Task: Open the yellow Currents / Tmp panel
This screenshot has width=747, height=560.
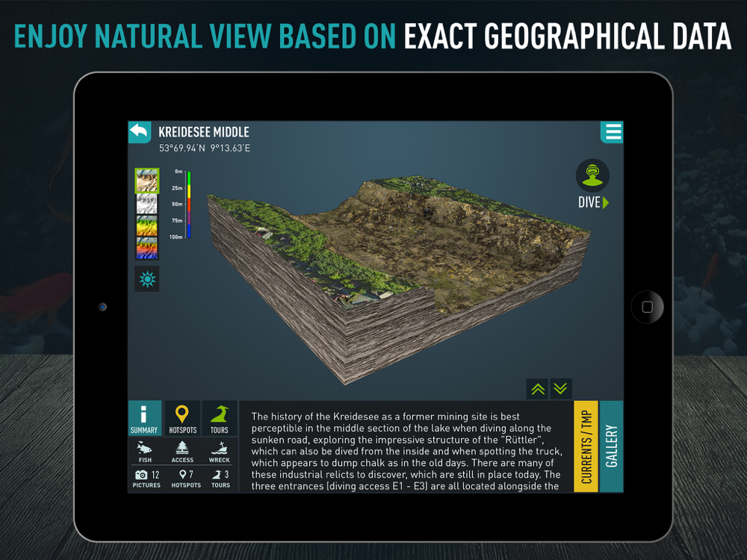Action: tap(586, 447)
